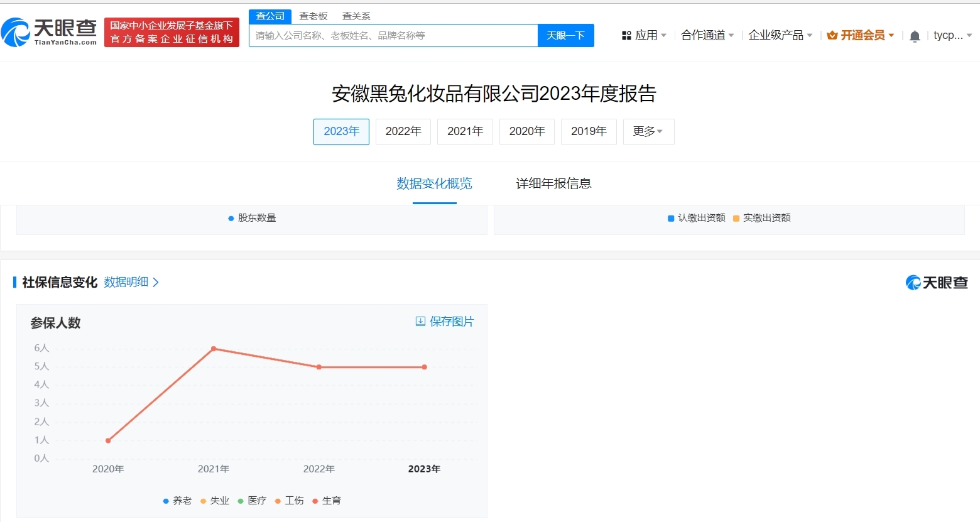Switch to the 详细年报信息 tab
Screen dimensions: 980x522
tap(553, 183)
